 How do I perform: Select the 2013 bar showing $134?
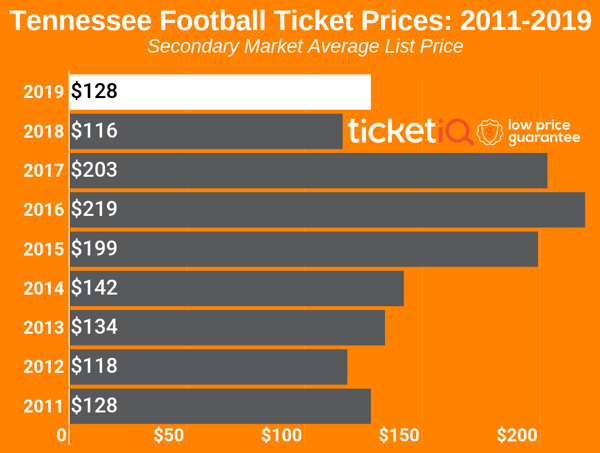227,328
